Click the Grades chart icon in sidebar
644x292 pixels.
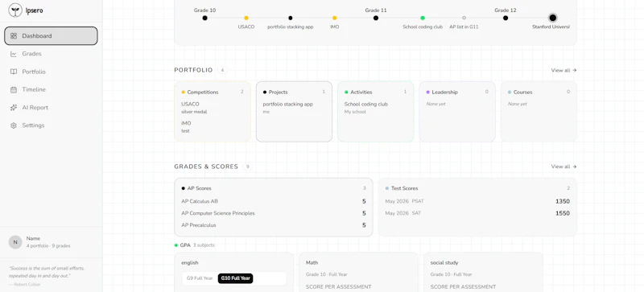coord(14,54)
